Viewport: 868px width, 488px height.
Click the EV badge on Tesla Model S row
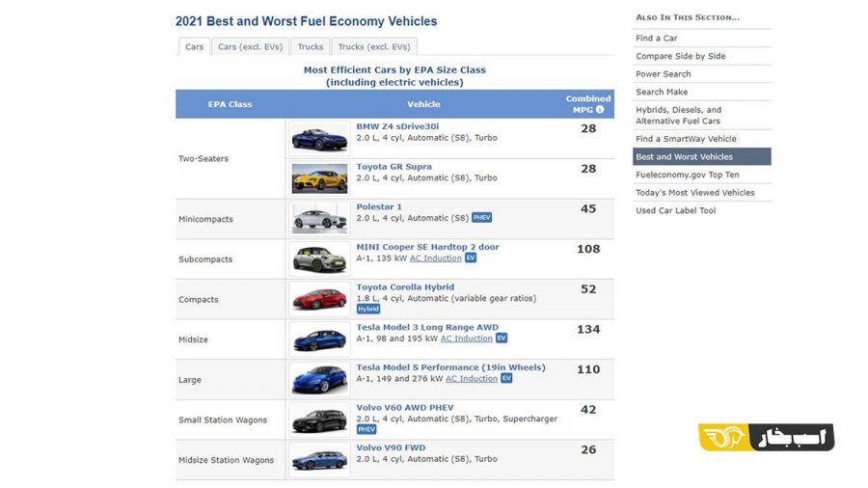[506, 378]
